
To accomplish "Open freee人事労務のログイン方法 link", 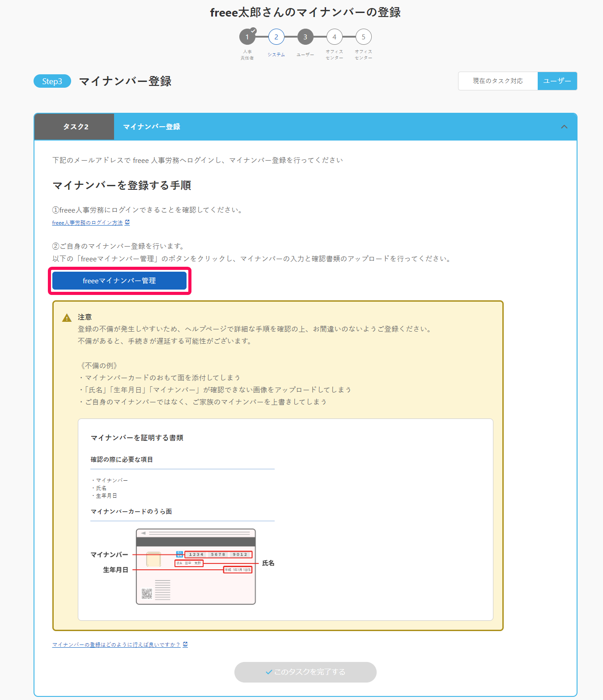I will coord(87,222).
